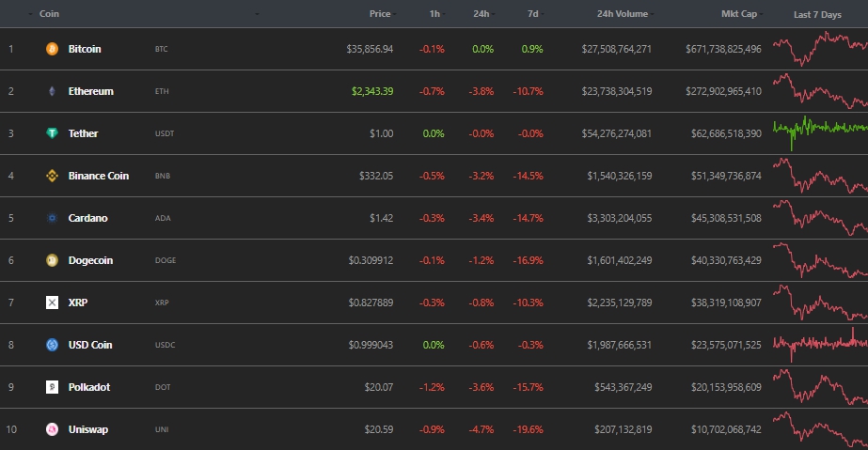868x450 pixels.
Task: Click the Polkadot logo icon
Action: (52, 387)
